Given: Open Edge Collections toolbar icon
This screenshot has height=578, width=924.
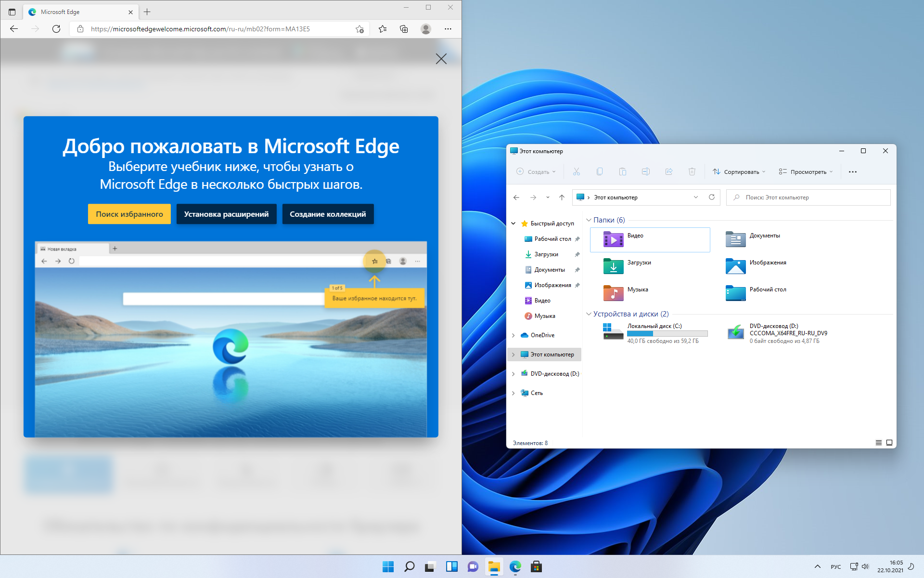Looking at the screenshot, I should click(x=404, y=29).
